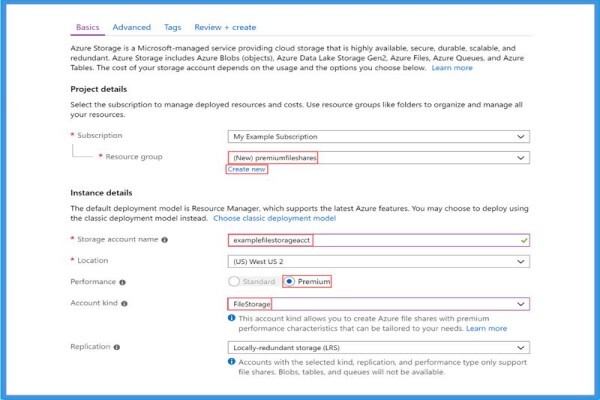This screenshot has width=600, height=400.
Task: Go to the Tags tab
Action: click(173, 27)
